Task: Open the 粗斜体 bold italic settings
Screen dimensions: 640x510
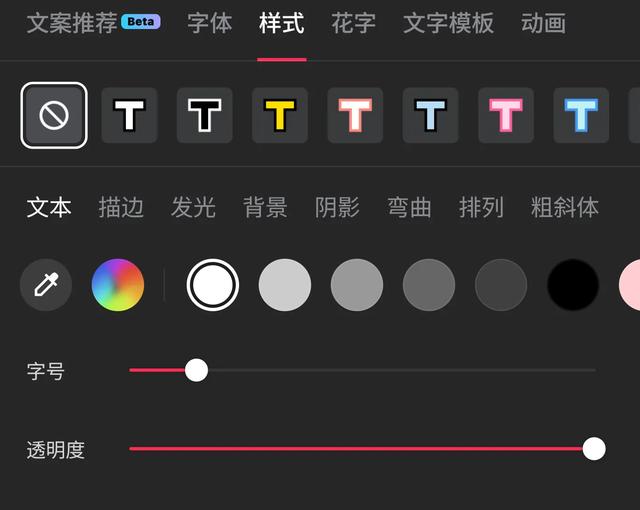Action: click(x=564, y=207)
